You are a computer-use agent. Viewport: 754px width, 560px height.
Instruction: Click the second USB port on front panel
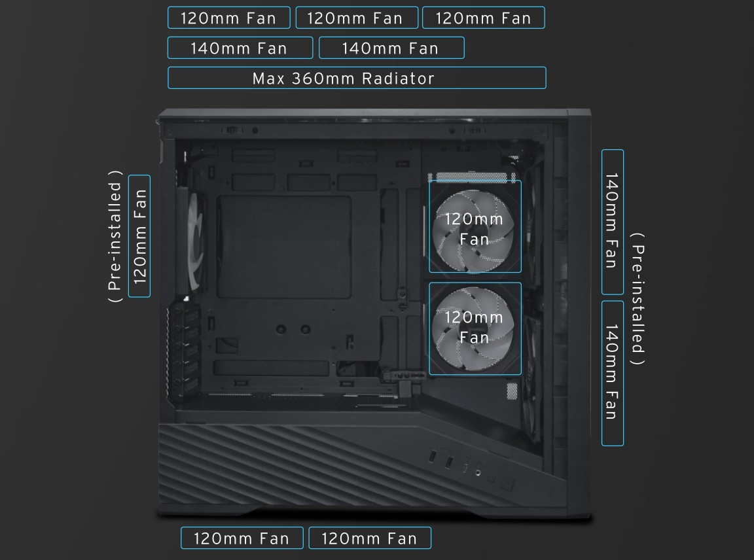448,463
